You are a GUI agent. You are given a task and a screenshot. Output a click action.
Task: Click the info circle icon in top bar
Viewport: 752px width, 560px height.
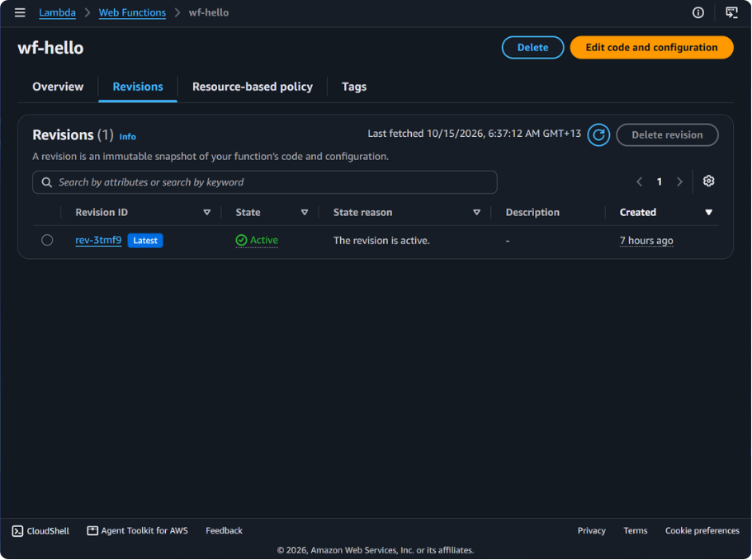698,12
